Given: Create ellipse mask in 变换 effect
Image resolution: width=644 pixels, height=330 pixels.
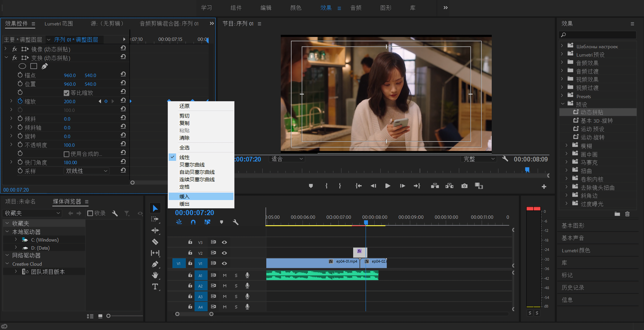Looking at the screenshot, I should (x=22, y=66).
